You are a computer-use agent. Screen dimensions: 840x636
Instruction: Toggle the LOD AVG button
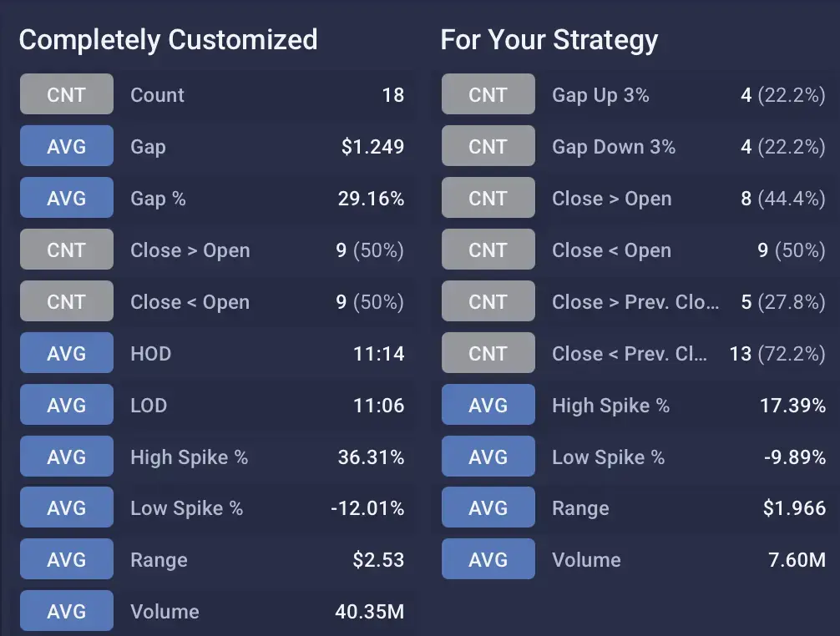(x=66, y=405)
